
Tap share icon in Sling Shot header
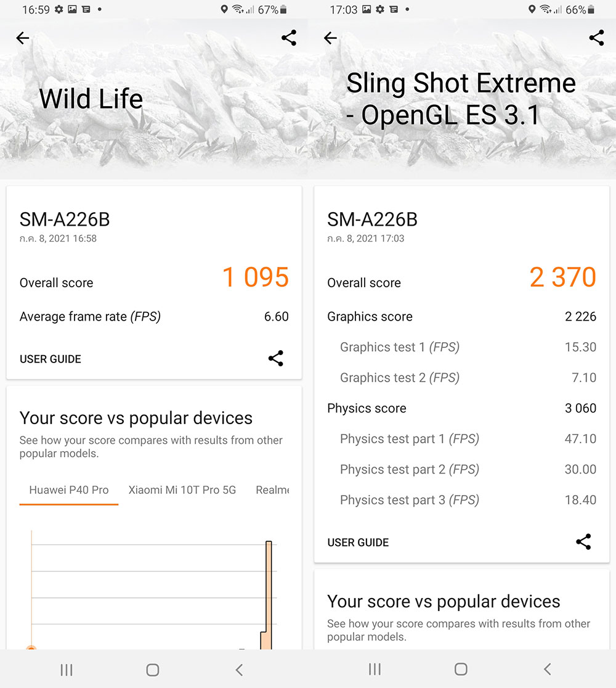(596, 38)
